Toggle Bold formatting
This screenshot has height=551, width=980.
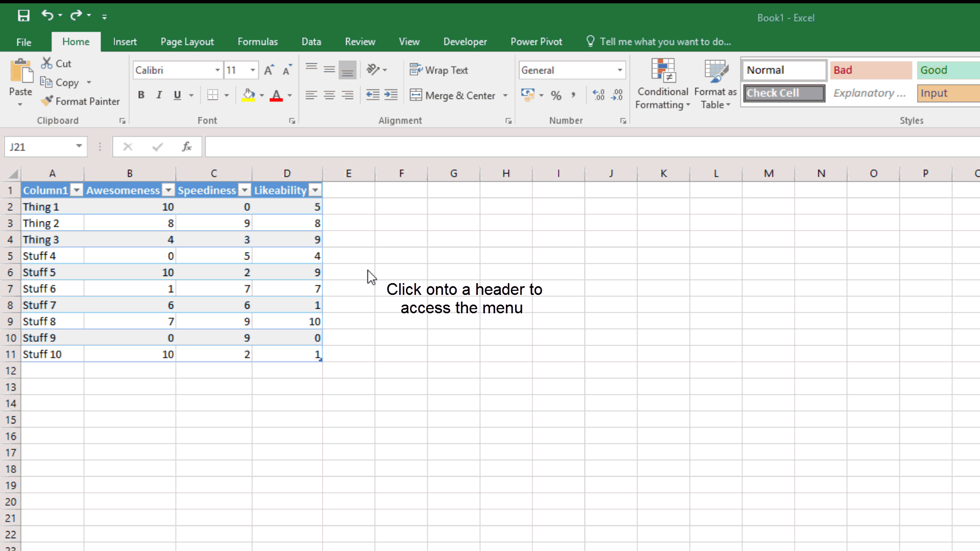tap(141, 95)
